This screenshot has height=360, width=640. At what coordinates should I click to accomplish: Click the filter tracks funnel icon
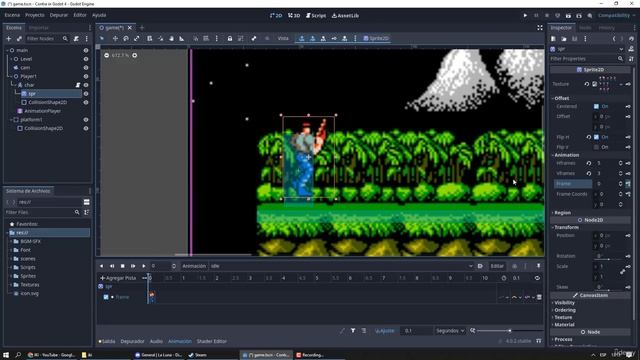pos(353,331)
